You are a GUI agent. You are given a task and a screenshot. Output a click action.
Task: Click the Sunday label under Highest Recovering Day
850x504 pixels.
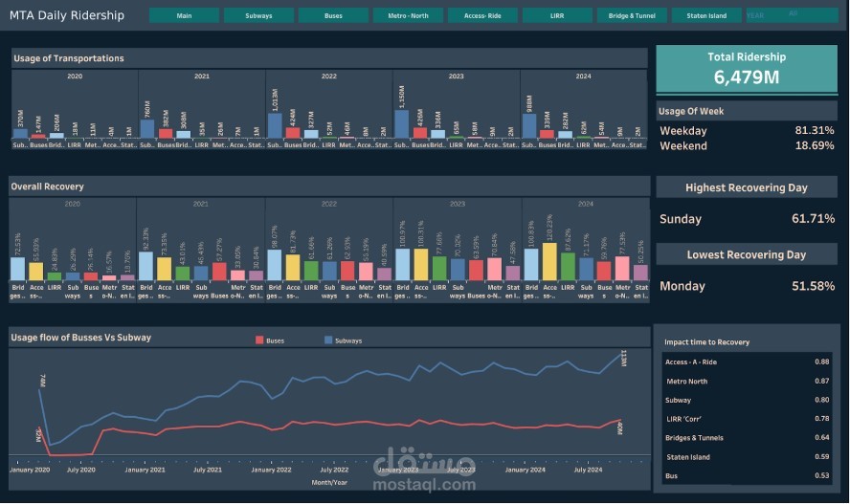(x=681, y=219)
